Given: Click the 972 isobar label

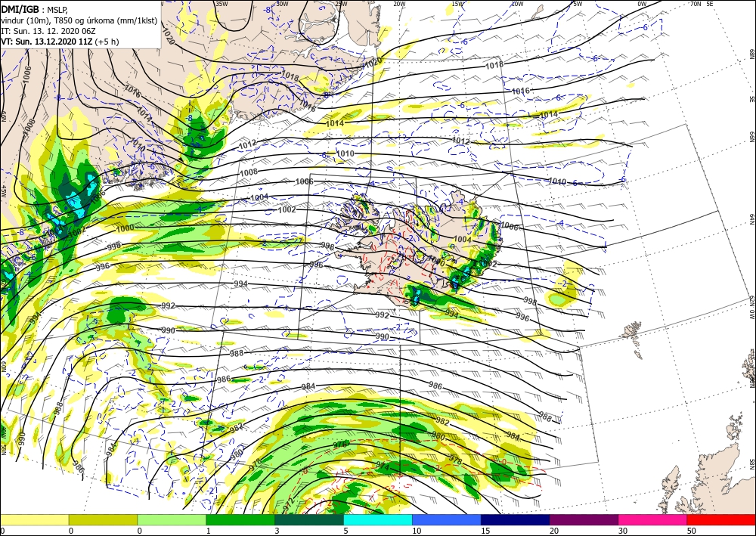Looking at the screenshot, I should click(288, 505).
